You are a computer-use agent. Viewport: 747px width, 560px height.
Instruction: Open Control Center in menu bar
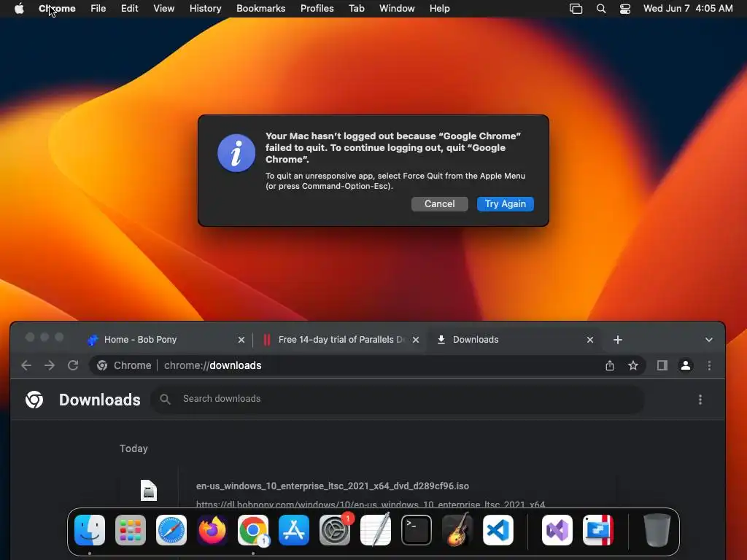coord(625,9)
